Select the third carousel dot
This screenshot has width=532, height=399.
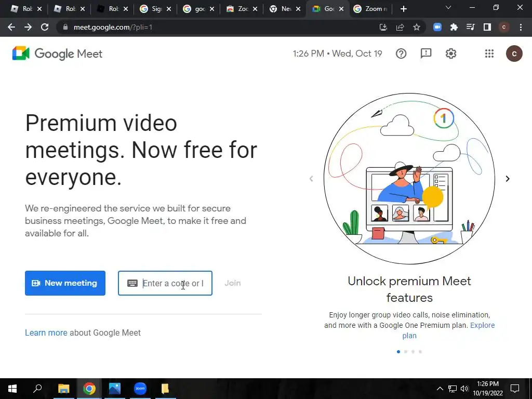click(x=413, y=352)
